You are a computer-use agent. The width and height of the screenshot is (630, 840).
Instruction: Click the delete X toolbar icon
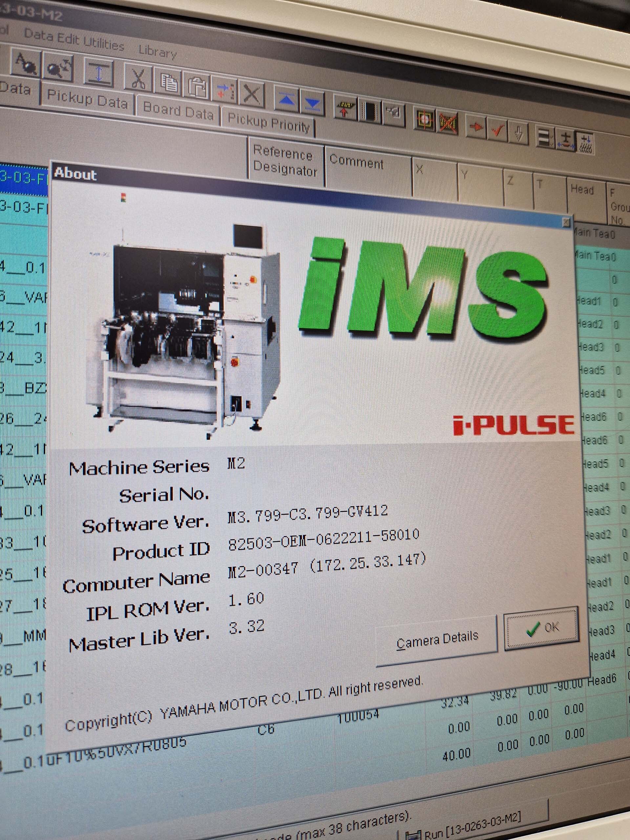(252, 94)
